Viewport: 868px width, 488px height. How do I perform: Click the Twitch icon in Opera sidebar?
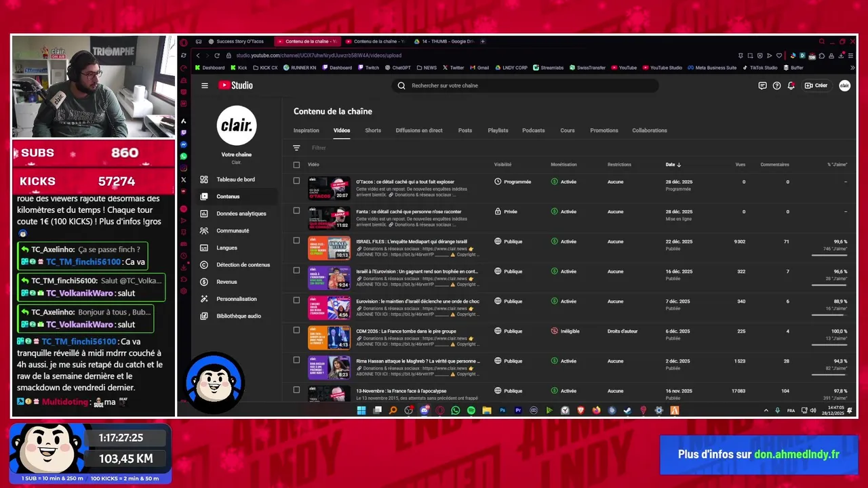pyautogui.click(x=184, y=132)
